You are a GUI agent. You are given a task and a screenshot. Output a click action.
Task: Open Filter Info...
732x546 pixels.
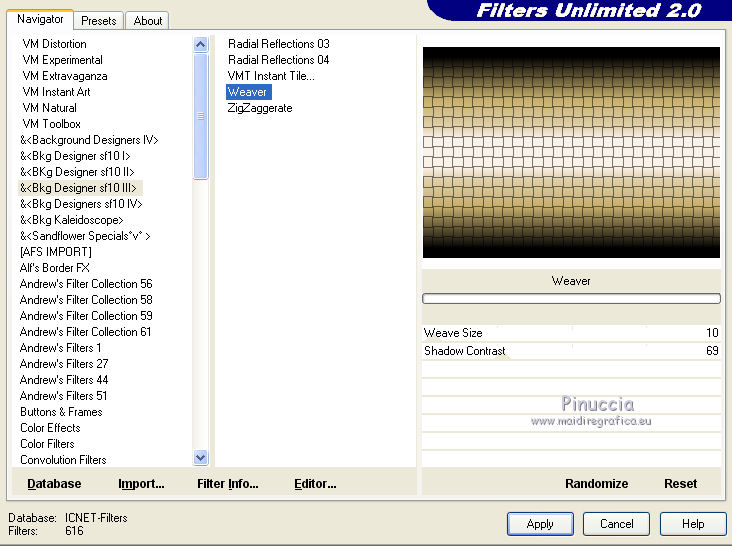coord(227,483)
